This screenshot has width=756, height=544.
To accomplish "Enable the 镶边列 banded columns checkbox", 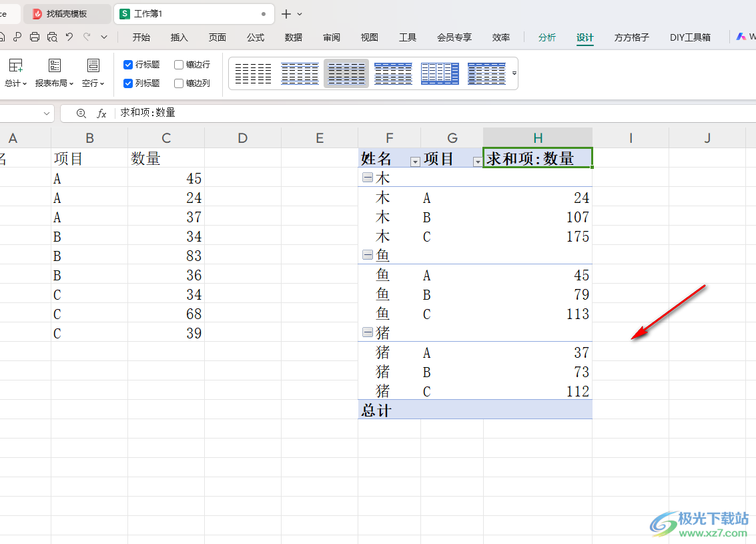I will pos(179,83).
